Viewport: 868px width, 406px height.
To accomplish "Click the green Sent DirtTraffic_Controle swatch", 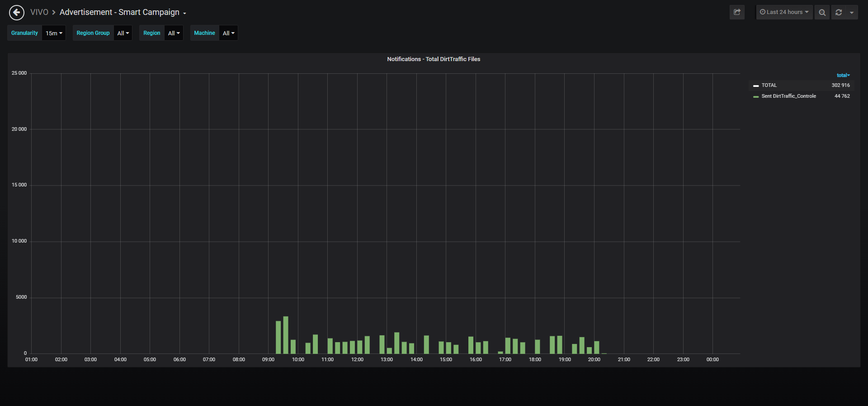I will click(x=756, y=96).
